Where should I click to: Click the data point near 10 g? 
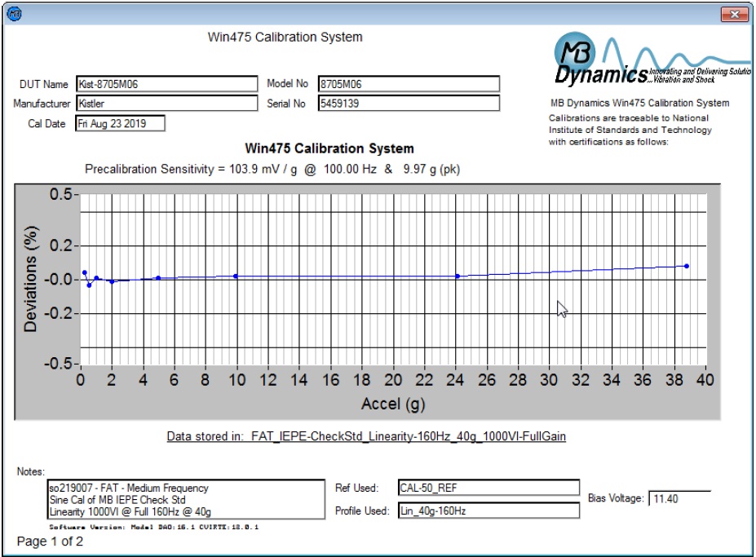[236, 276]
